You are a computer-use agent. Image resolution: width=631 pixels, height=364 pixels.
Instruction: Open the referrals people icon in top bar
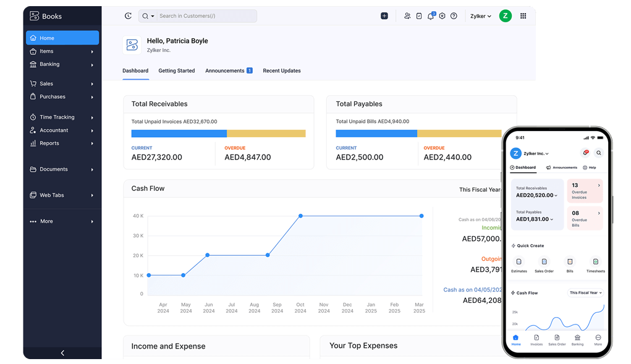pos(407,16)
